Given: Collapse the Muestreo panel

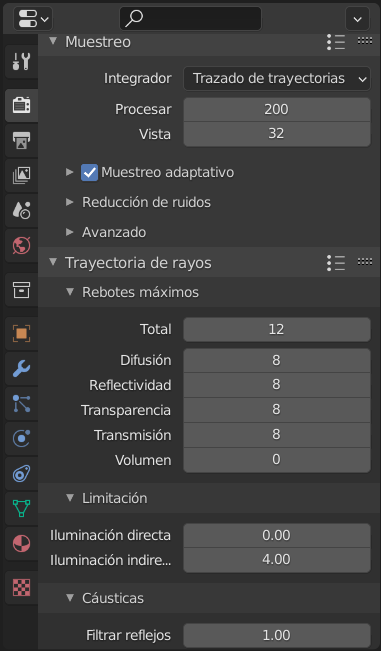Looking at the screenshot, I should (53, 41).
